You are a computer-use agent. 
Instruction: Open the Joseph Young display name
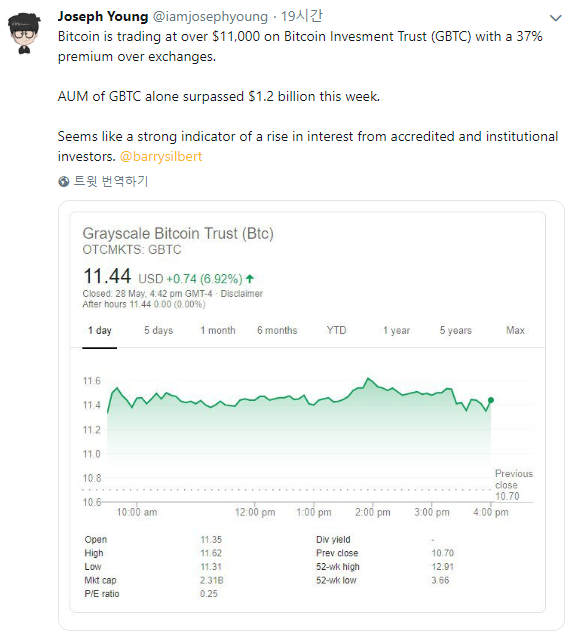(103, 16)
